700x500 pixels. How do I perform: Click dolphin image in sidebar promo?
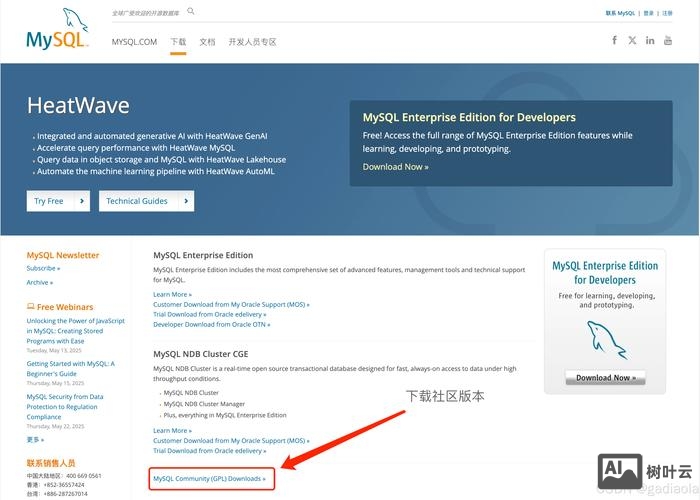click(607, 340)
